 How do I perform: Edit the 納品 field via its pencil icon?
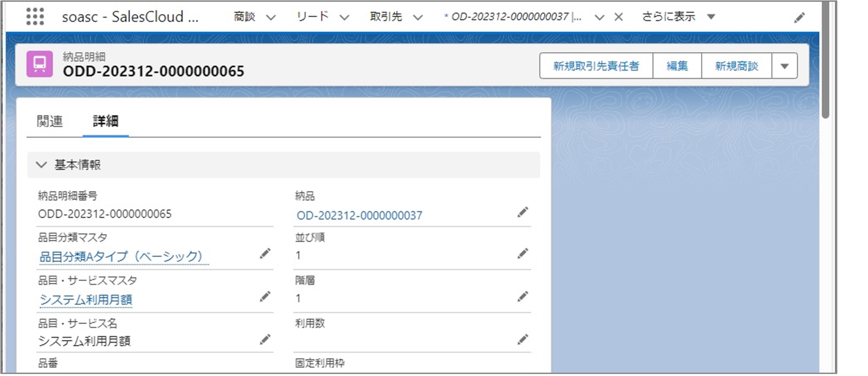tap(522, 212)
